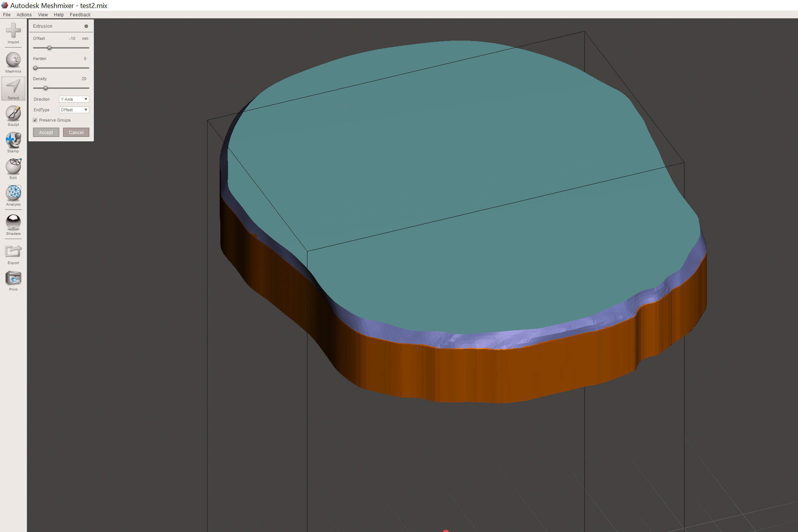Open the EndType Offset dropdown
The height and width of the screenshot is (532, 798).
pos(74,110)
